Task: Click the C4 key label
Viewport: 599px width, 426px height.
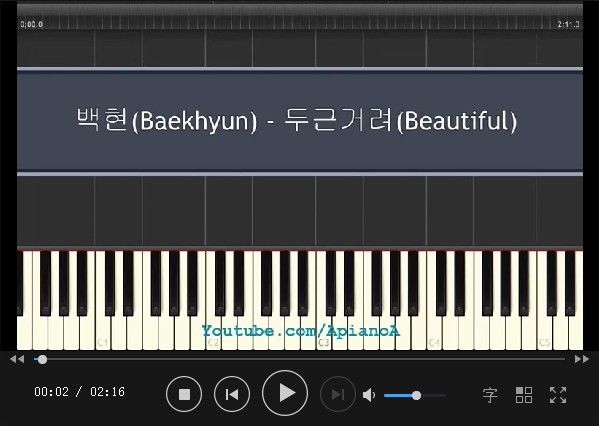Action: [x=434, y=342]
